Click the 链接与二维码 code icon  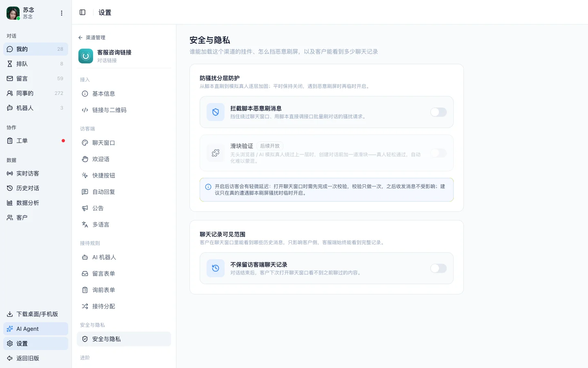pos(85,110)
